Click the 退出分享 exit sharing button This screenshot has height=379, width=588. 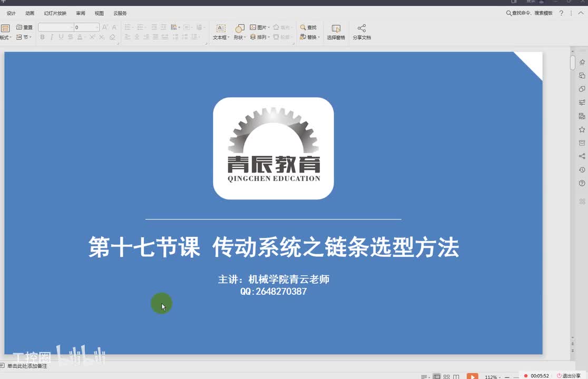(x=569, y=376)
